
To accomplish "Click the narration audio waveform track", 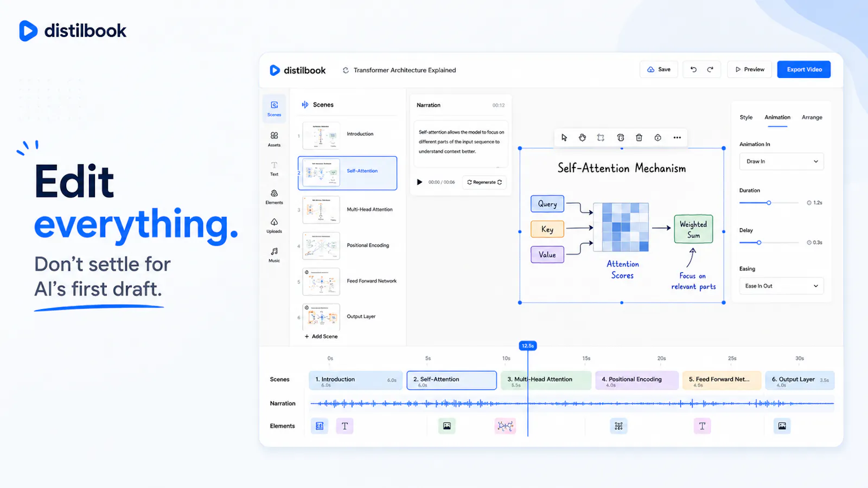I will [572, 403].
